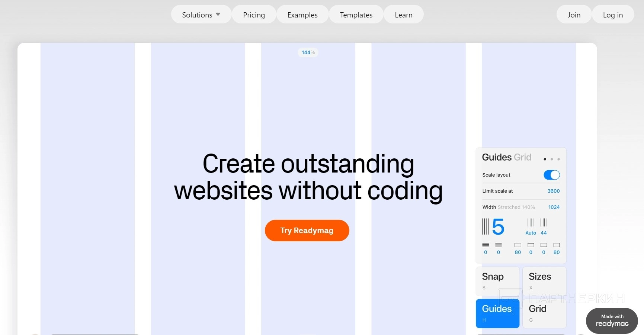Click the gutter width icon above 44
The image size is (644, 335).
point(544,222)
